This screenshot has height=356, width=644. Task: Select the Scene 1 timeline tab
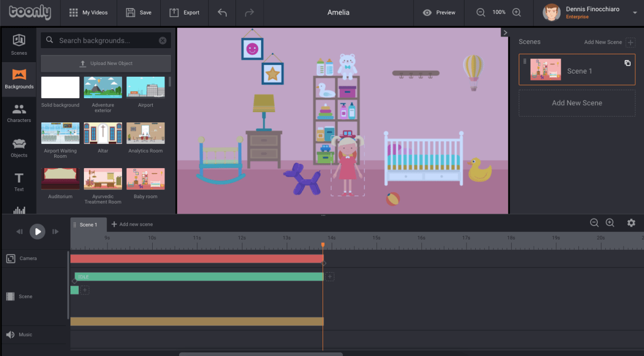click(x=88, y=224)
